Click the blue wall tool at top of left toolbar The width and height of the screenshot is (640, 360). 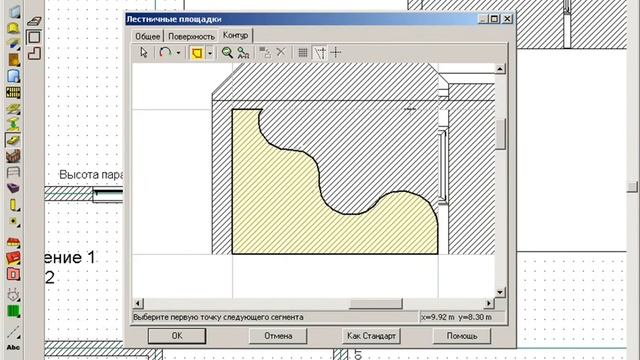point(13,12)
